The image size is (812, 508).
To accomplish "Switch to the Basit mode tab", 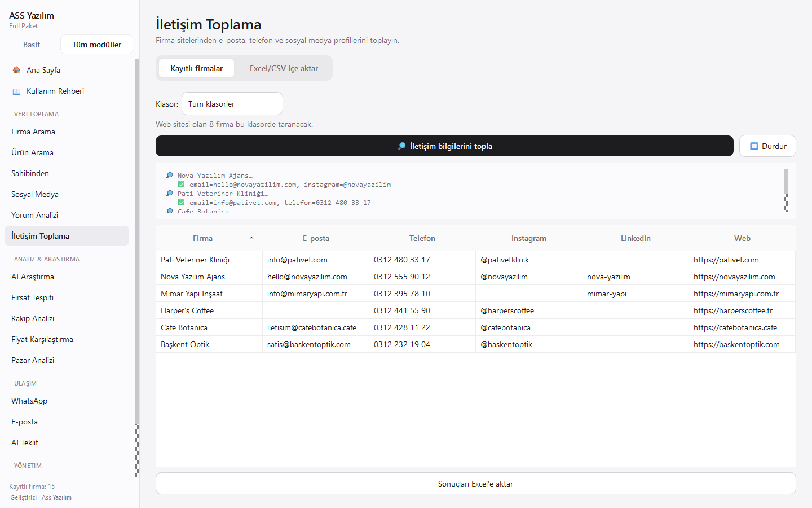I will point(32,45).
